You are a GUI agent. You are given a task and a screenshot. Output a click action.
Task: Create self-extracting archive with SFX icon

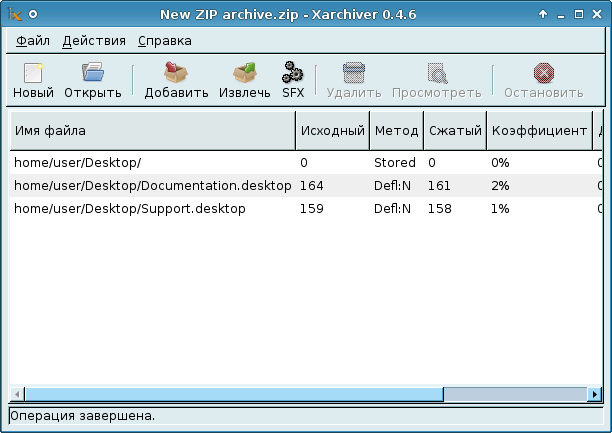293,74
